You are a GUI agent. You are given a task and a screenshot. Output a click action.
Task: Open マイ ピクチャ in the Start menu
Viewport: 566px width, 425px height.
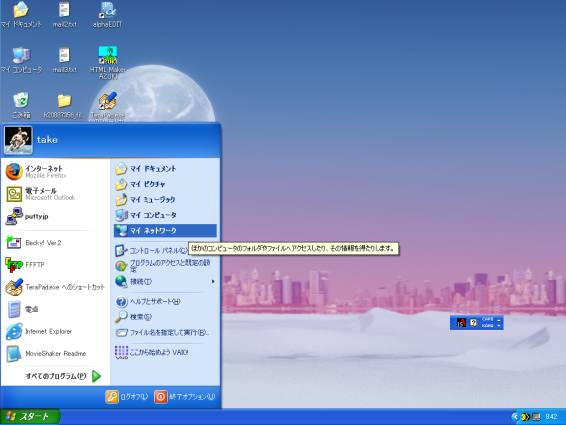[165, 184]
